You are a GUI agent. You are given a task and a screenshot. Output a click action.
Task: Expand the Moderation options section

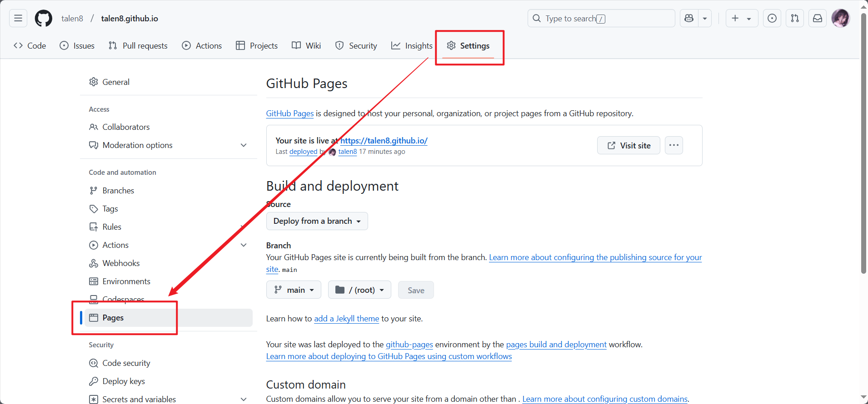244,145
